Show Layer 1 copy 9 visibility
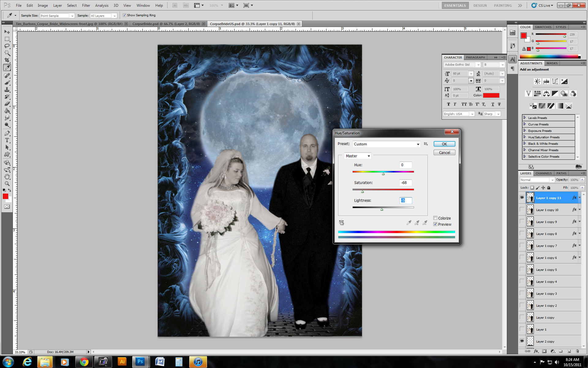The image size is (588, 368). 522,222
